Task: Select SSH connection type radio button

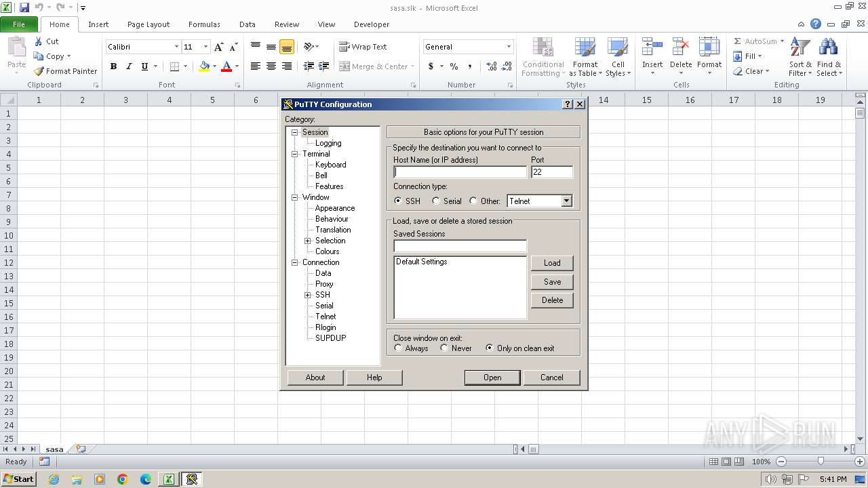Action: (x=397, y=201)
